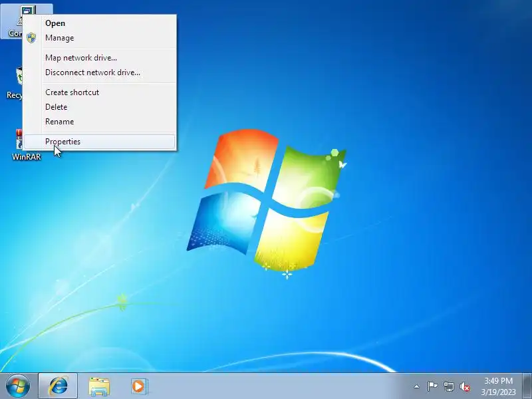Choose Open from the context menu
The image size is (532, 399).
(99, 23)
